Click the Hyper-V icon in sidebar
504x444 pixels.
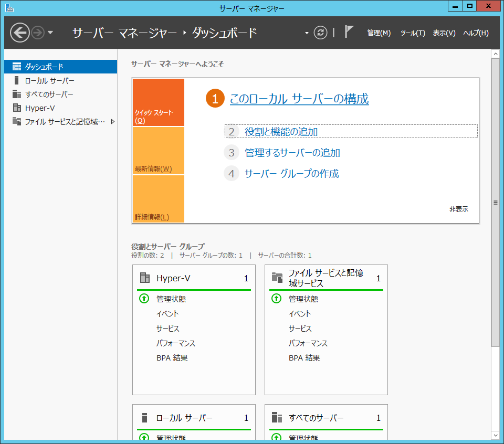pyautogui.click(x=17, y=108)
